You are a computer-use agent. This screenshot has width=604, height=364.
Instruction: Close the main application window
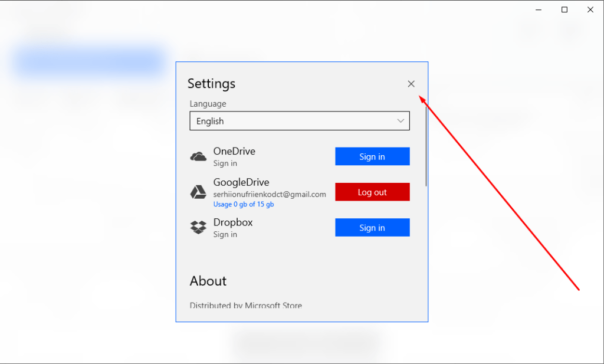(x=590, y=9)
